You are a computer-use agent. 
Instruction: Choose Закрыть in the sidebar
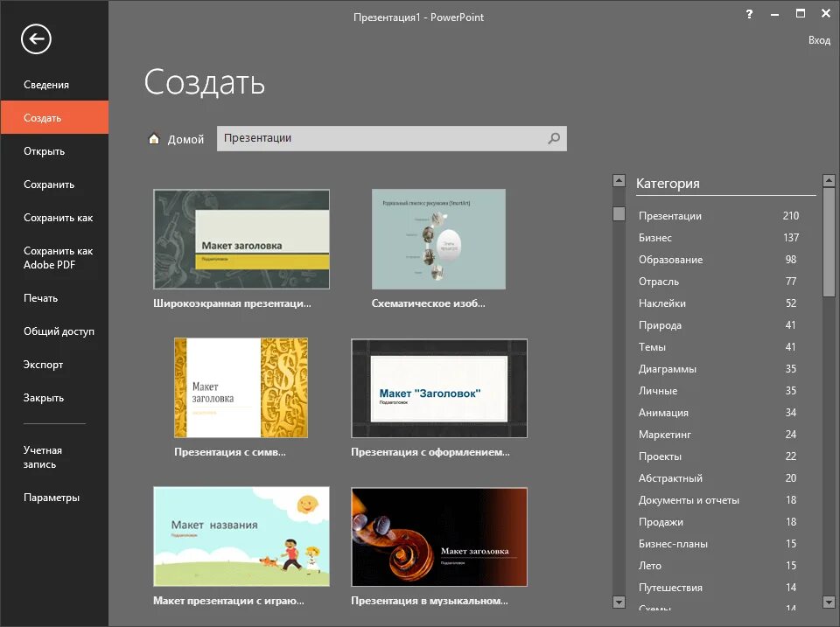tap(54, 397)
